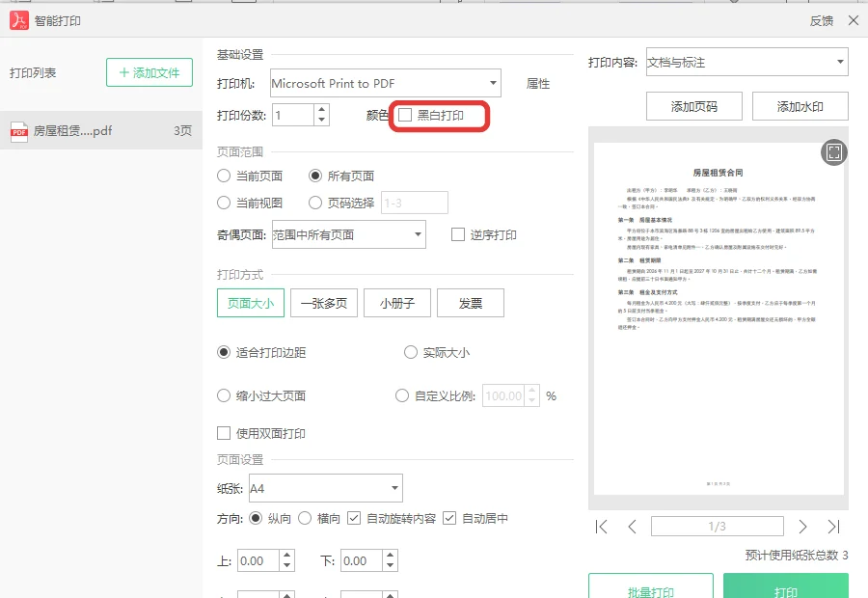Select 所有页面 radio button

coord(315,177)
